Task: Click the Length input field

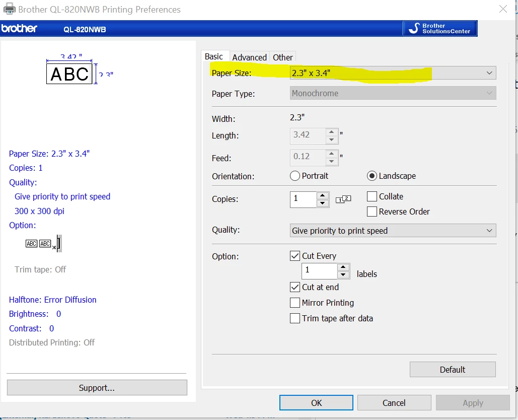Action: tap(308, 136)
